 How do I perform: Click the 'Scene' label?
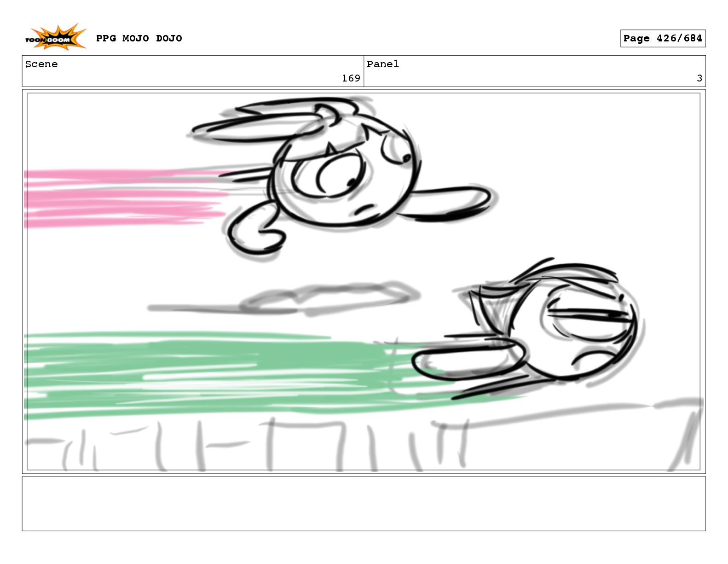point(41,64)
